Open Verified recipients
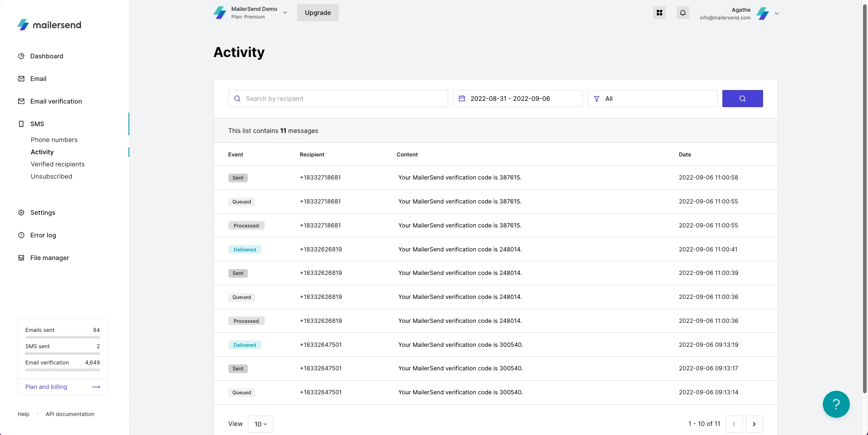 [x=57, y=164]
